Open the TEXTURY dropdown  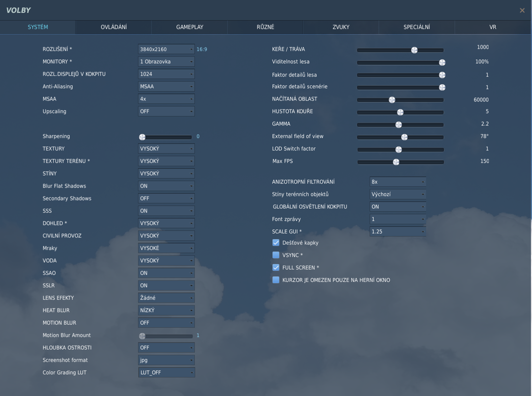click(166, 148)
